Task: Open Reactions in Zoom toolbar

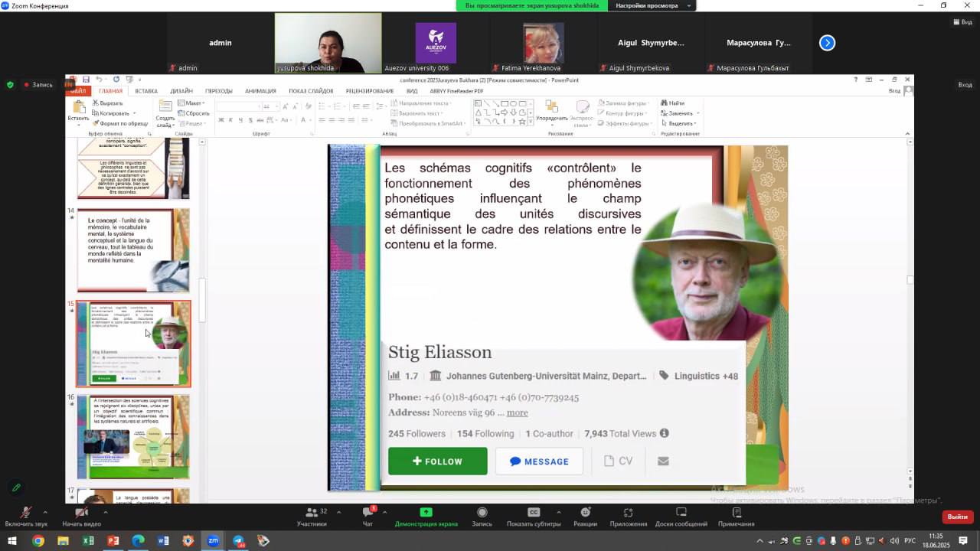Action: 585,517
